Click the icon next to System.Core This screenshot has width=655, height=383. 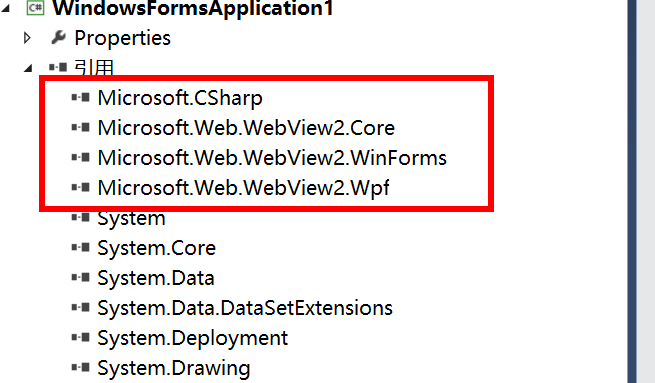[80, 248]
